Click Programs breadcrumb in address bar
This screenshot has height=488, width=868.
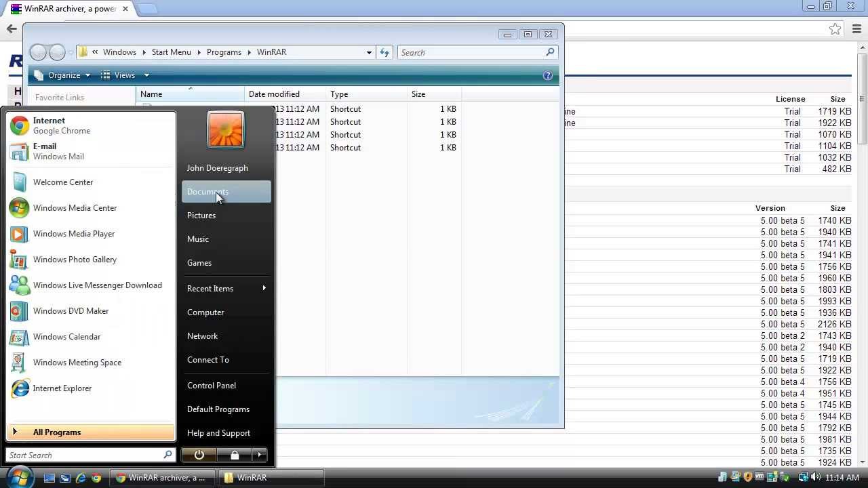(224, 52)
